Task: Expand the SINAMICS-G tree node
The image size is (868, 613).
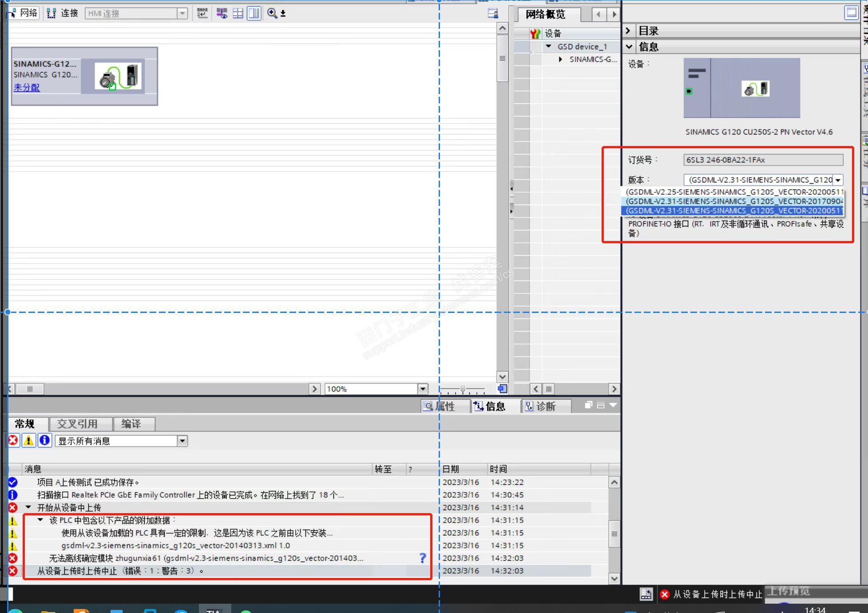Action: (x=560, y=59)
